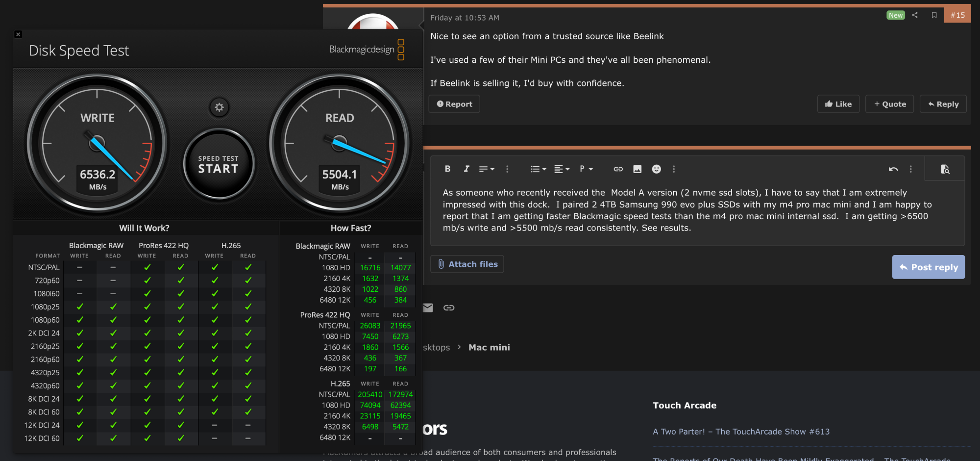Screen dimensions: 980x461
Task: Start the speed test
Action: [x=219, y=164]
